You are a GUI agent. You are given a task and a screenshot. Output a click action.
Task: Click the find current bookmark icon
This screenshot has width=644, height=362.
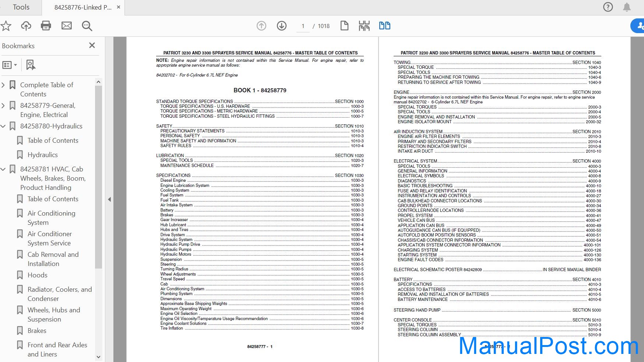tap(31, 65)
